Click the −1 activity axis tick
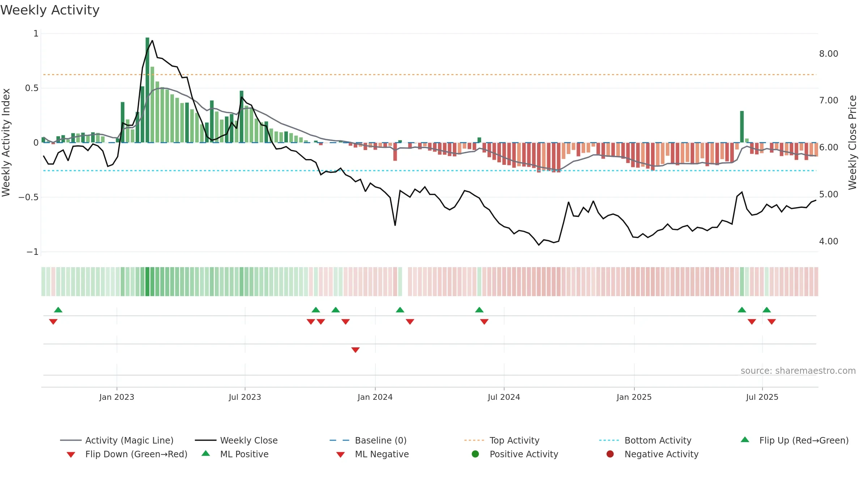The width and height of the screenshot is (868, 488). tap(32, 252)
